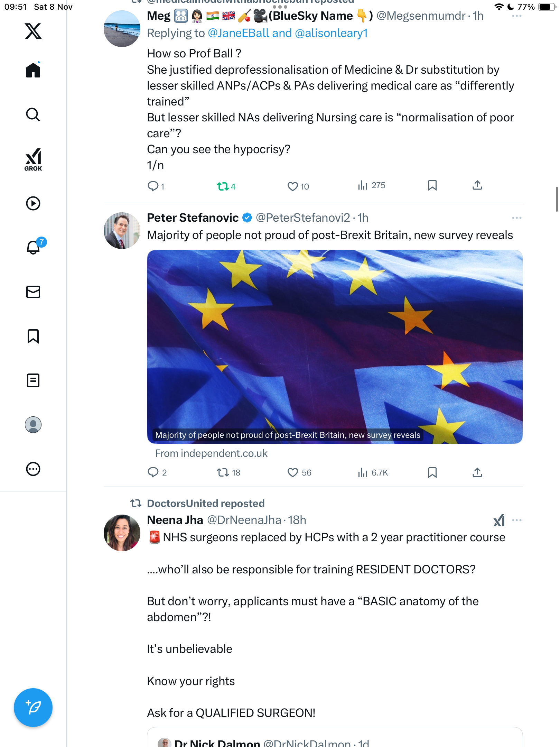Compose a new post
The height and width of the screenshot is (747, 560).
coord(33,707)
